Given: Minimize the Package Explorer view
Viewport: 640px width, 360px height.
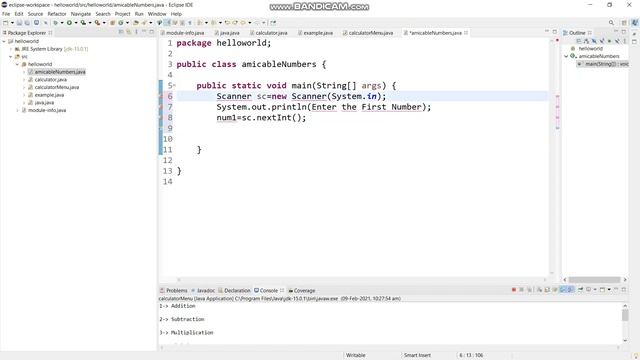Looking at the screenshot, I should [x=144, y=32].
